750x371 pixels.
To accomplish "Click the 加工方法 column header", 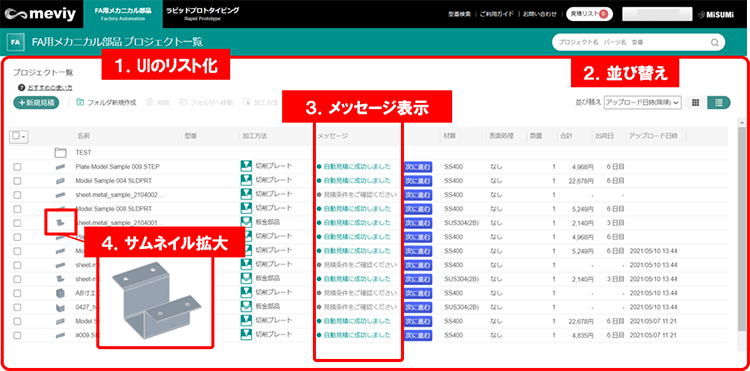I will point(254,136).
